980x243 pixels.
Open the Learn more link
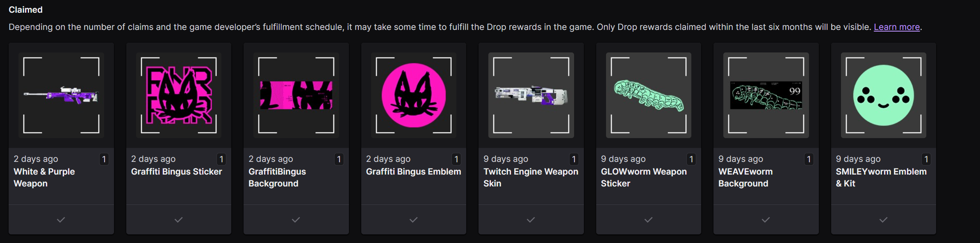[x=897, y=27]
